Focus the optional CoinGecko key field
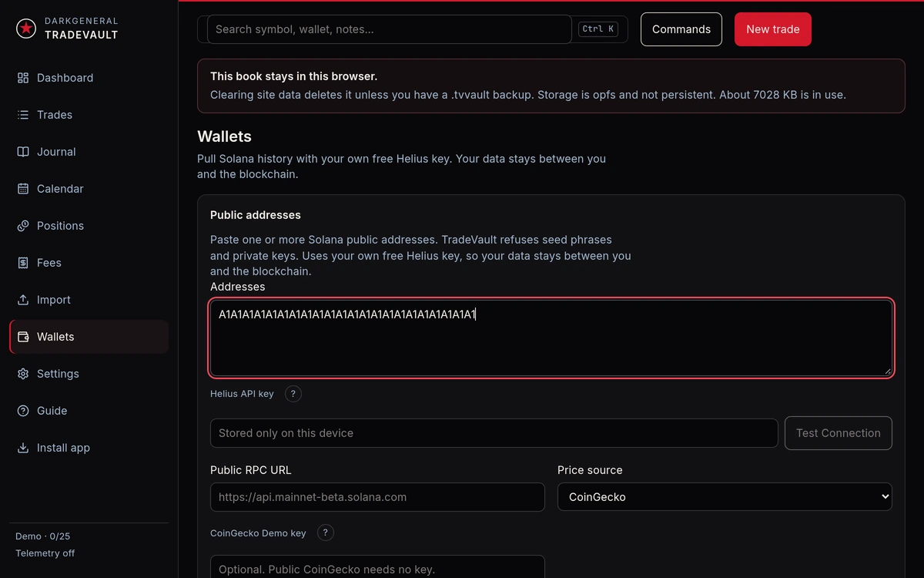 pyautogui.click(x=377, y=568)
